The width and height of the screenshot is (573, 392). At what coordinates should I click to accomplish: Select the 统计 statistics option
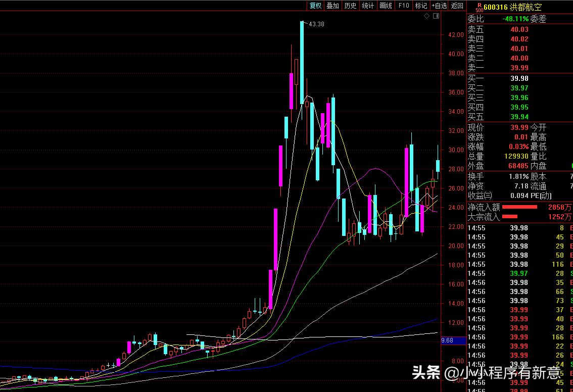coord(368,6)
